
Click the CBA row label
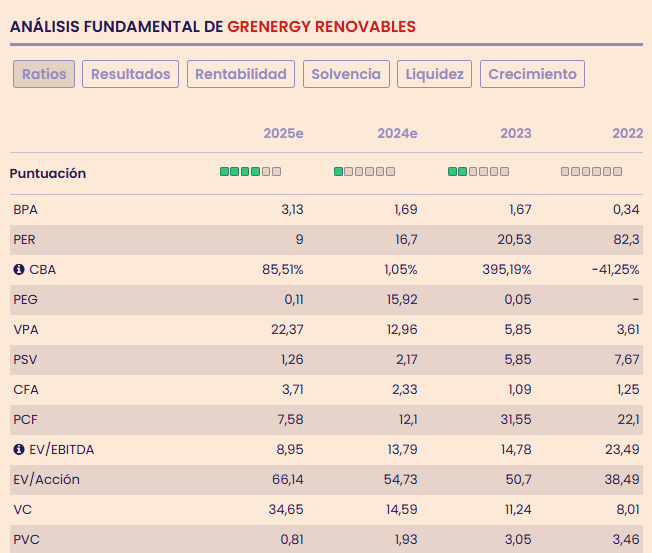point(42,269)
